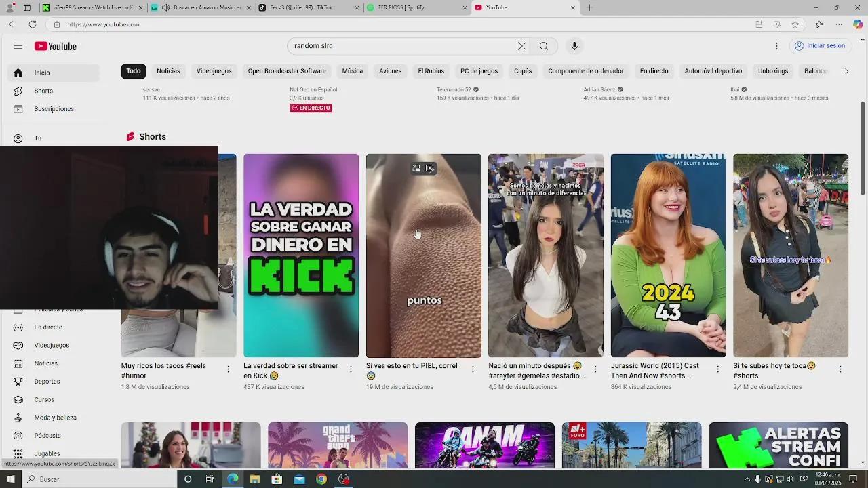Select the Música filter chip
This screenshot has width=868, height=488.
[x=353, y=71]
